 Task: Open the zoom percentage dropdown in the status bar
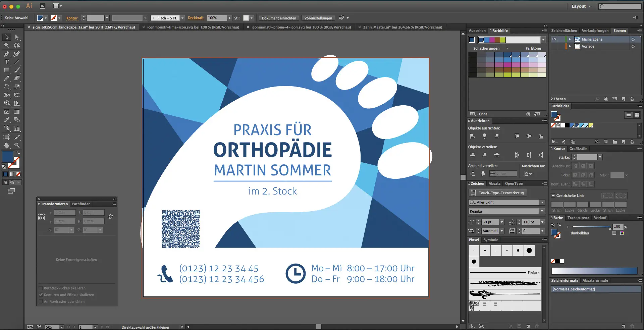62,327
